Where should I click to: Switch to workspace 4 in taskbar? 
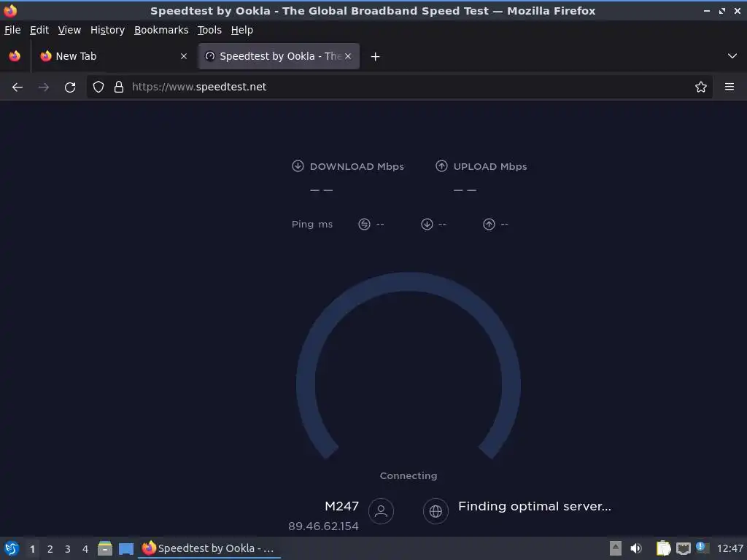pos(85,549)
